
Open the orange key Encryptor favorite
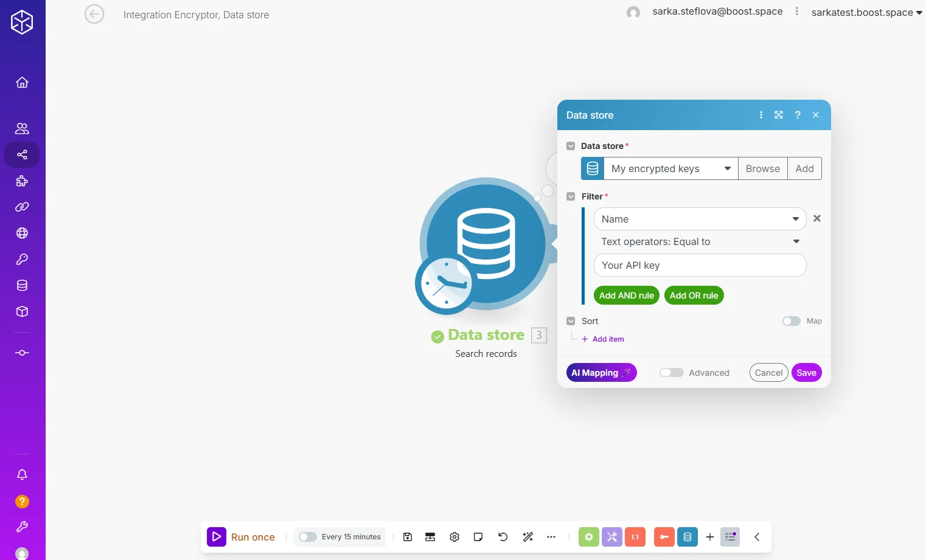coord(664,537)
